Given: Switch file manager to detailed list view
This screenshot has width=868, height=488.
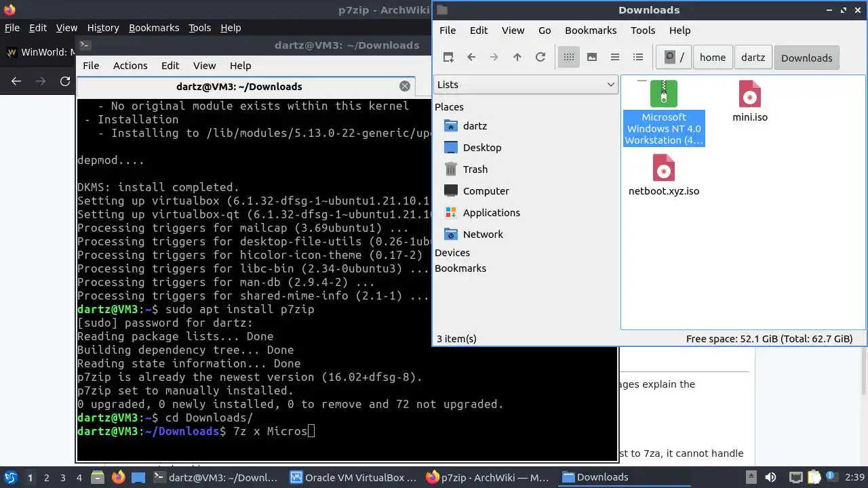Looking at the screenshot, I should pos(638,58).
